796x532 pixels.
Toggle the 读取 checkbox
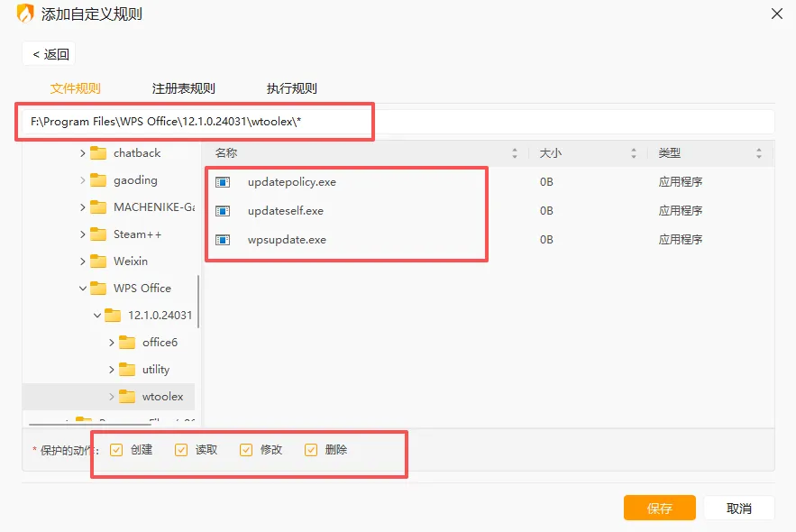181,450
